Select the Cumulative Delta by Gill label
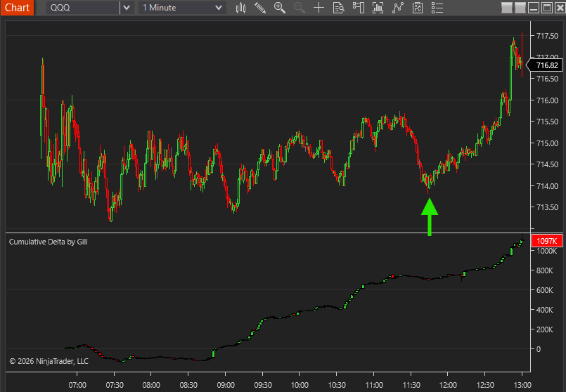Image resolution: width=566 pixels, height=392 pixels. (48, 242)
